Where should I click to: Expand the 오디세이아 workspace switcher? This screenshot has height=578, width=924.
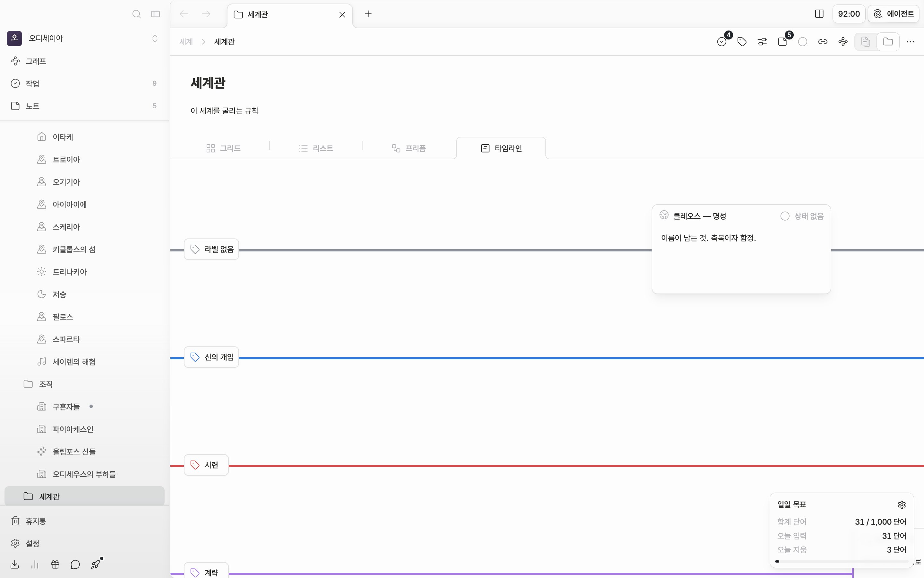pos(155,38)
